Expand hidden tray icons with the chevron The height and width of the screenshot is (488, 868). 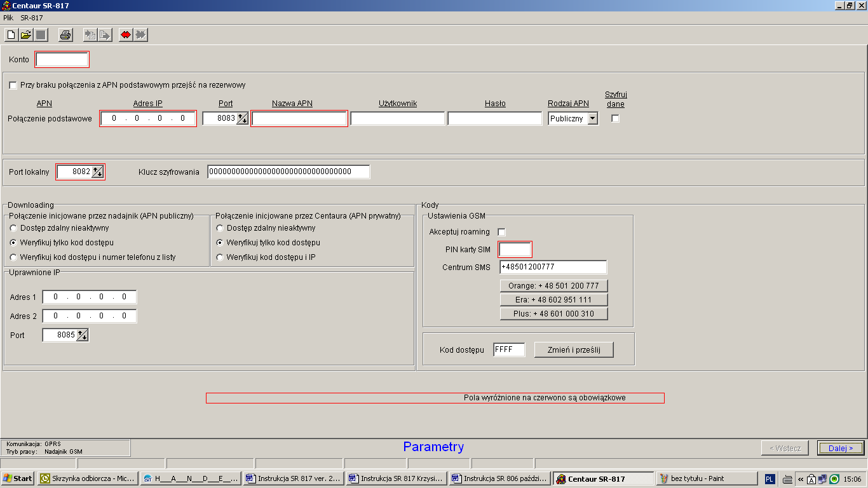pos(801,479)
